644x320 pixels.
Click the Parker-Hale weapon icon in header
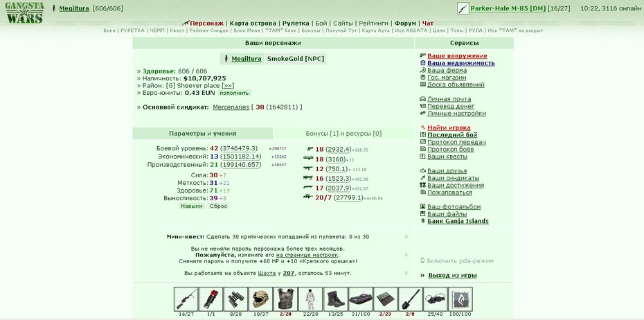tap(463, 8)
